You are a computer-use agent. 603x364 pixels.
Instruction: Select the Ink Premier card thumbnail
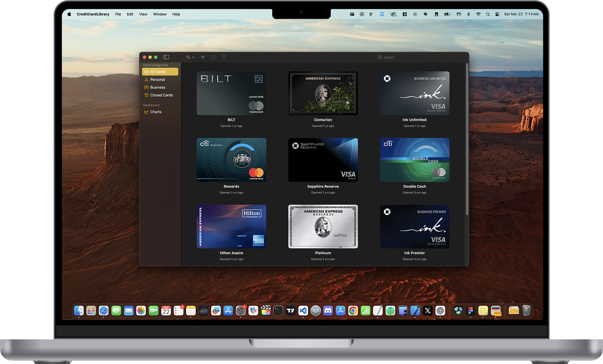[x=415, y=226]
